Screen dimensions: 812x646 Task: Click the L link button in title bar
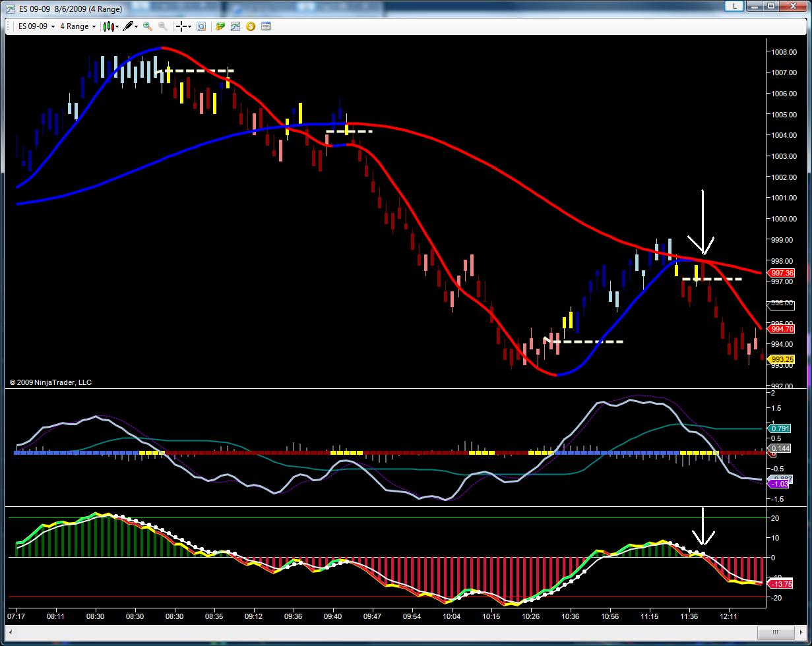pyautogui.click(x=734, y=6)
